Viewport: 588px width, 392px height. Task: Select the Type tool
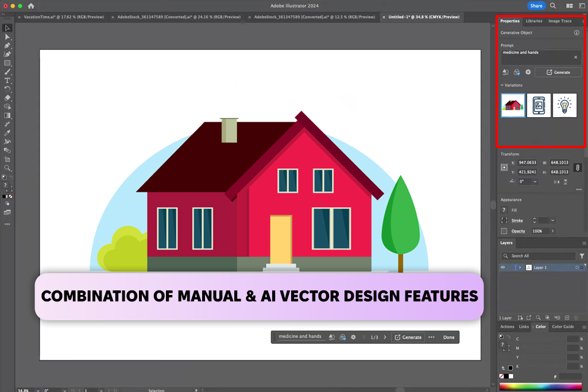[7, 80]
